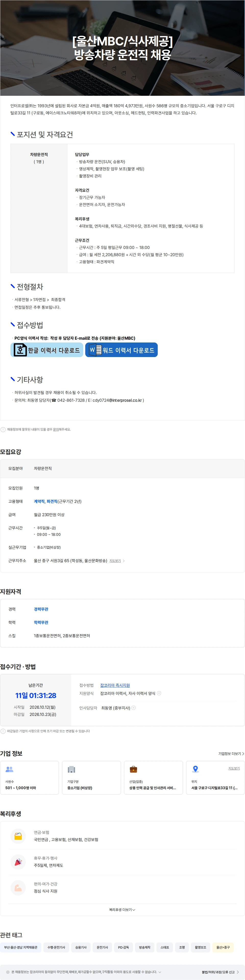Expand 인사담당자 최동영 plus icon
The image size is (245, 980).
coord(133,708)
